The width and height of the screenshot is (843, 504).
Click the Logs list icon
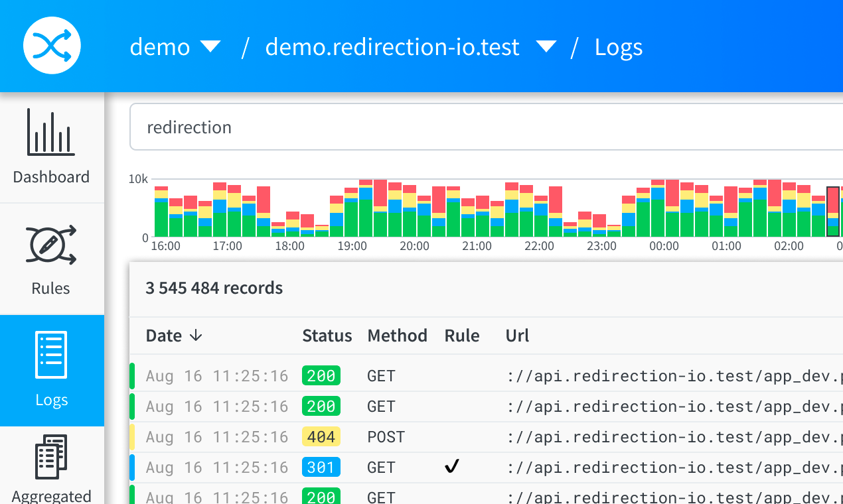[x=51, y=355]
